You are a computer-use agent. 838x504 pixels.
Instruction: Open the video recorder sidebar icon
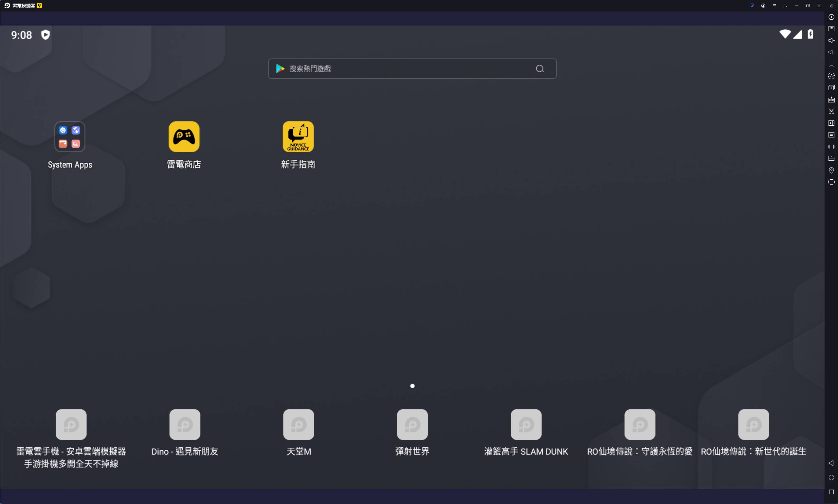831,123
